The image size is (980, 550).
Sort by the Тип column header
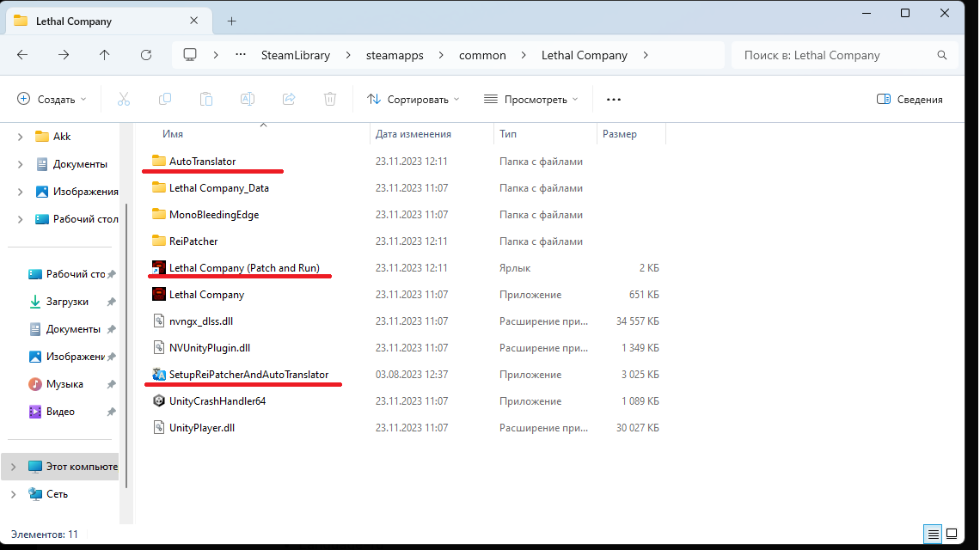click(x=508, y=134)
